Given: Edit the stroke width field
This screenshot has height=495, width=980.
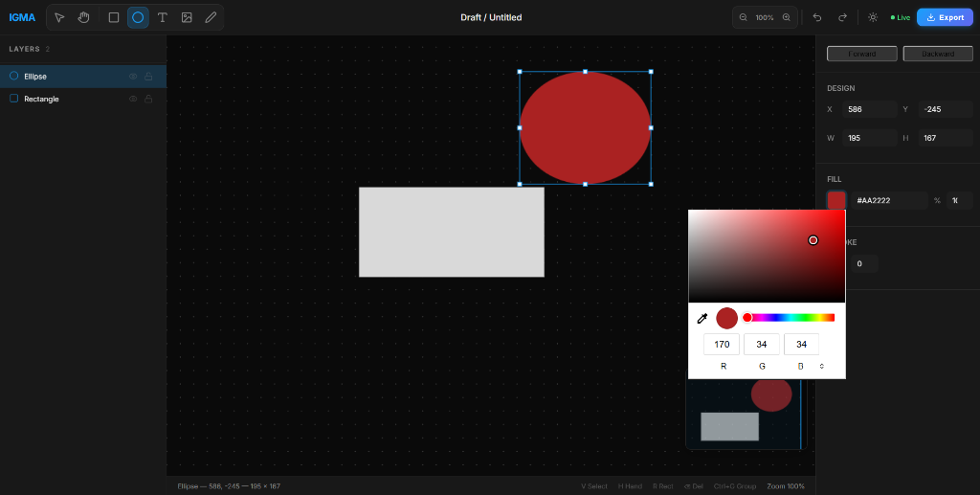Looking at the screenshot, I should click(x=864, y=263).
